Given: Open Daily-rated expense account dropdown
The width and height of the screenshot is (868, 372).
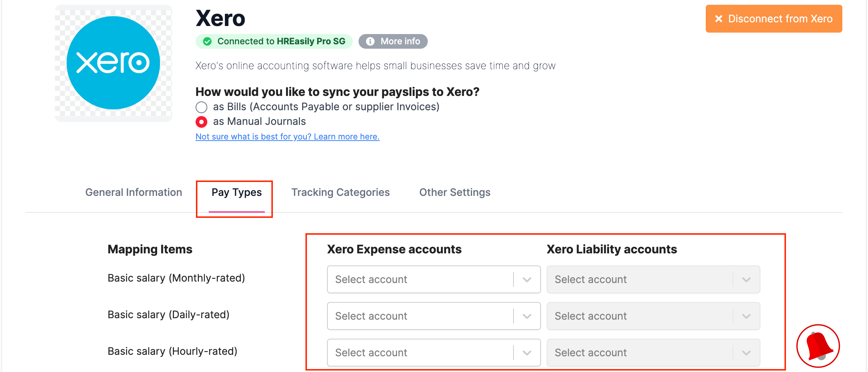Looking at the screenshot, I should 434,316.
